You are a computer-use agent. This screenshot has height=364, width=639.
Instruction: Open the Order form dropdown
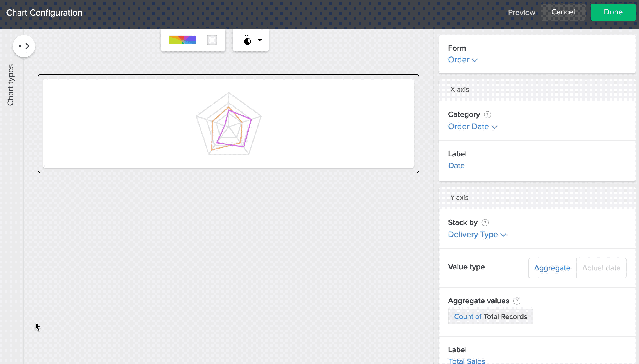(x=463, y=60)
